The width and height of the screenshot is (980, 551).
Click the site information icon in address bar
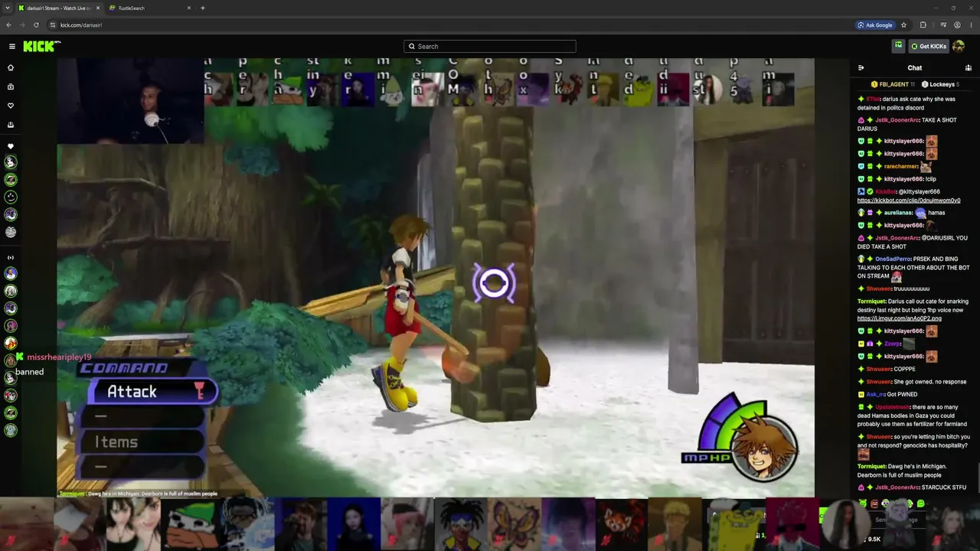coord(52,24)
